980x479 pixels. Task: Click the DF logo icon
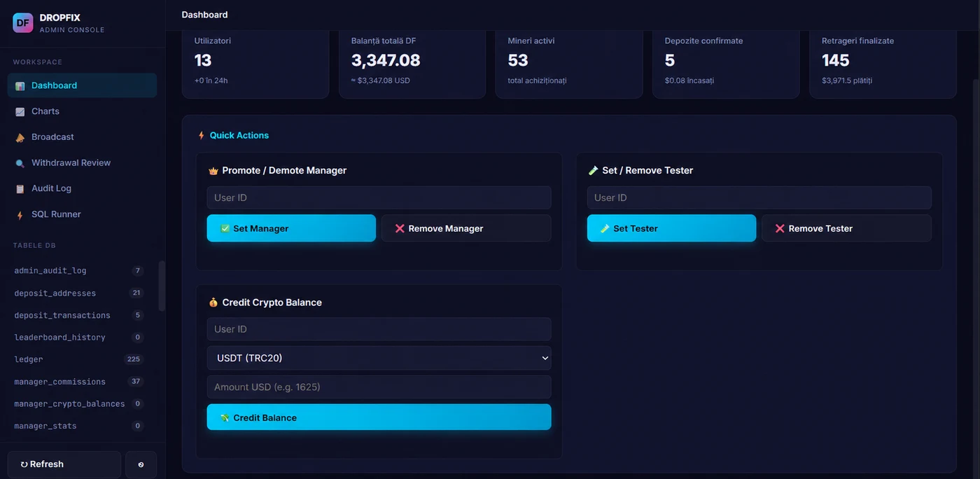(23, 22)
